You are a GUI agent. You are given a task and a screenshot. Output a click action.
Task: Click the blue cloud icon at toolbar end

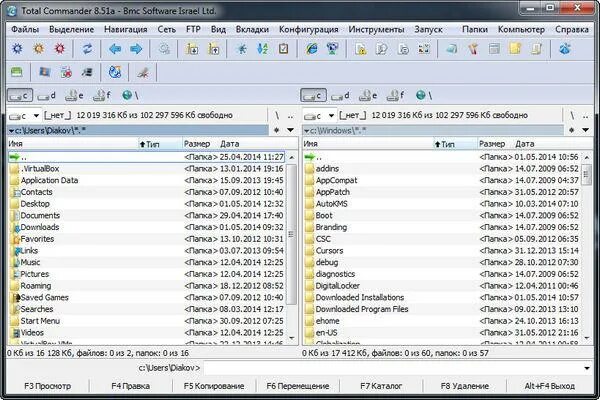tap(564, 49)
